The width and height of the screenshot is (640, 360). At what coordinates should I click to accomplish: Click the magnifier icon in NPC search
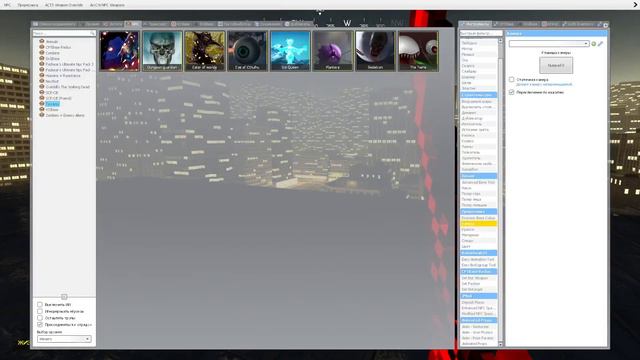pos(92,33)
